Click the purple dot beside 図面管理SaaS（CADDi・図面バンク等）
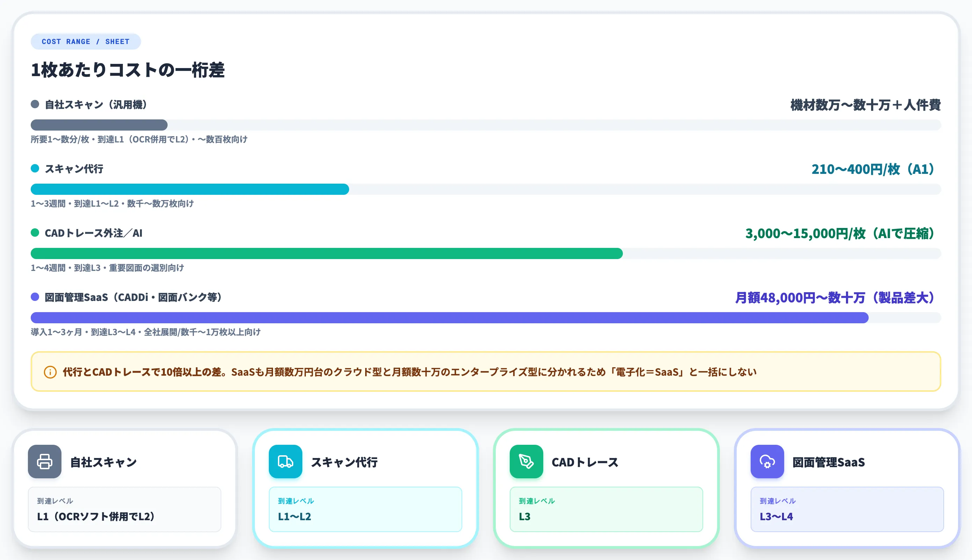Screen dimensions: 972x560 coord(35,297)
